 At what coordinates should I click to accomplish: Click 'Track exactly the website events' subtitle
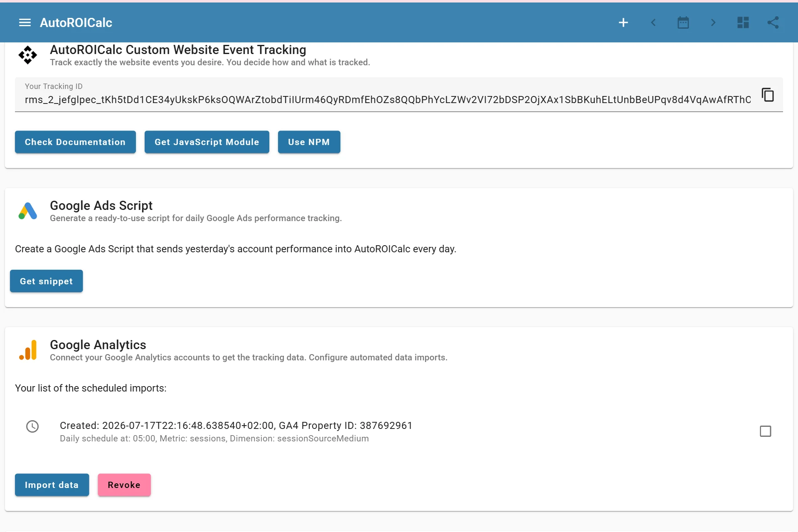(210, 62)
